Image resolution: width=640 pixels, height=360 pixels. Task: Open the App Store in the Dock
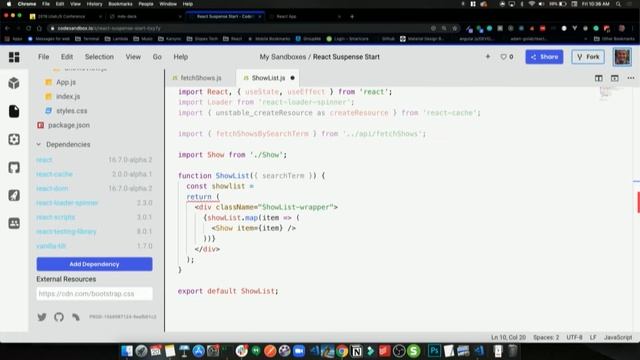(198, 351)
